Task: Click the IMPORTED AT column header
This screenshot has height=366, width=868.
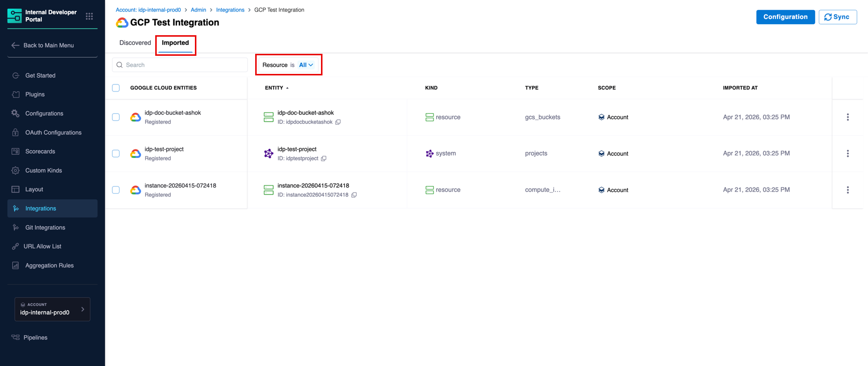Action: [x=740, y=88]
